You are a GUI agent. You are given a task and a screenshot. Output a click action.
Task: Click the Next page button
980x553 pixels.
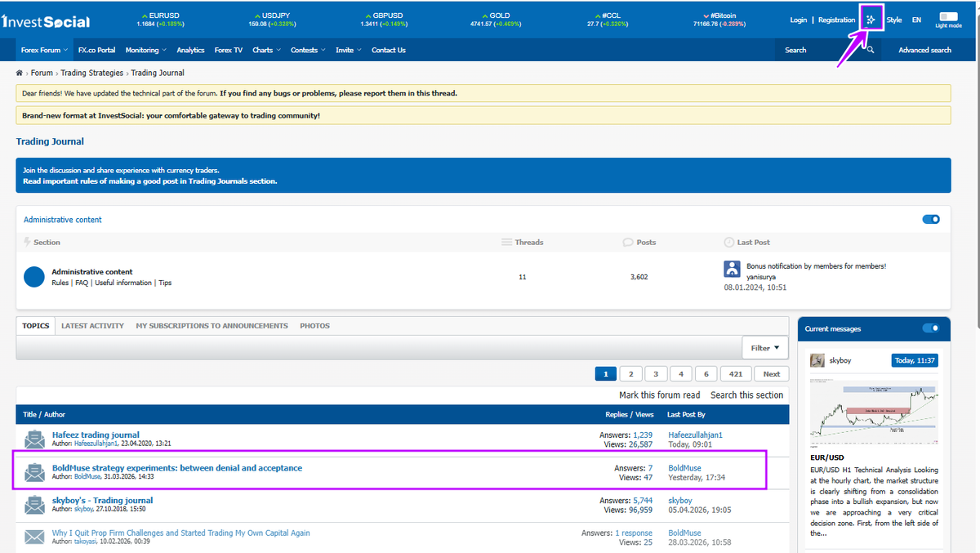(772, 373)
